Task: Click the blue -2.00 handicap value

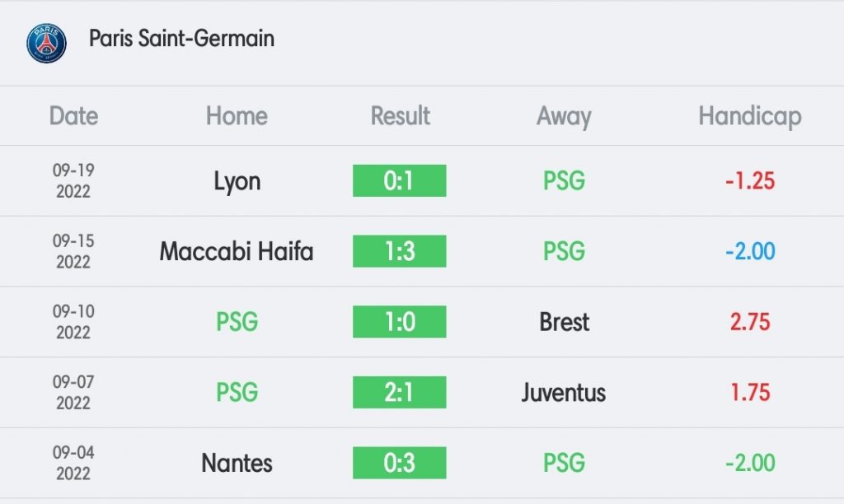Action: [x=750, y=251]
